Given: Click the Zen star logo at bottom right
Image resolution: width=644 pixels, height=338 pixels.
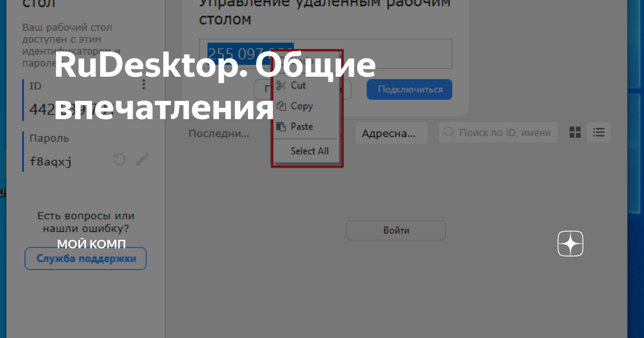Looking at the screenshot, I should pyautogui.click(x=570, y=244).
